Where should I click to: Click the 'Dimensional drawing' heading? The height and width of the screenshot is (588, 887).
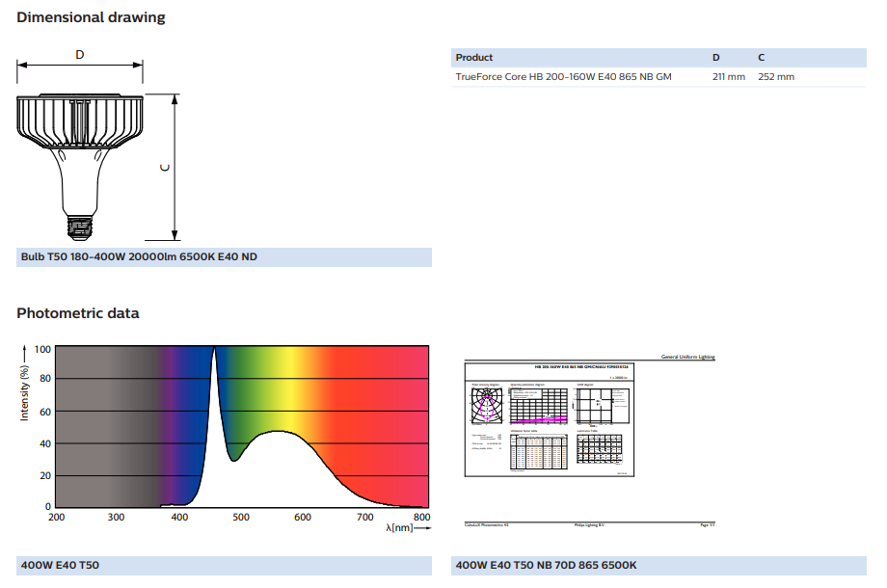coord(91,17)
